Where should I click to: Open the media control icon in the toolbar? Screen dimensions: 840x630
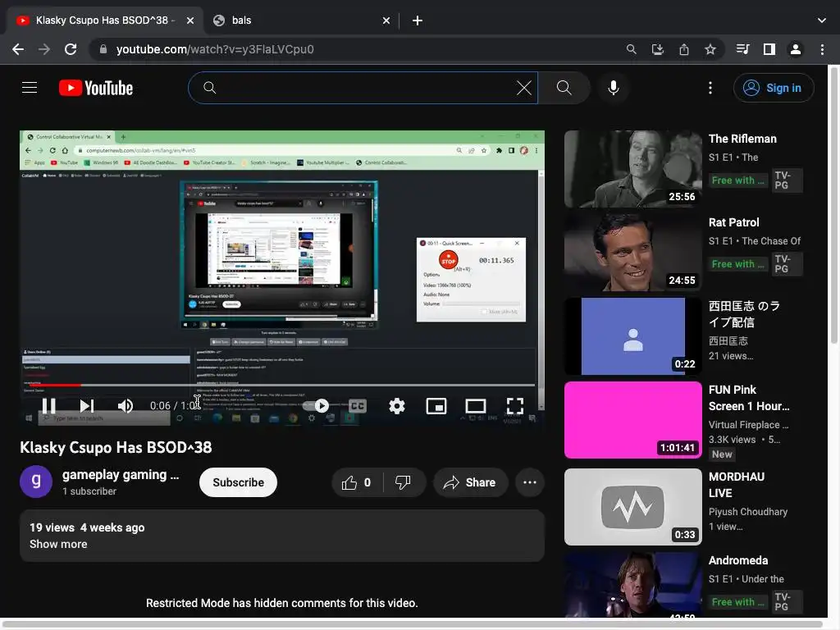pyautogui.click(x=742, y=49)
